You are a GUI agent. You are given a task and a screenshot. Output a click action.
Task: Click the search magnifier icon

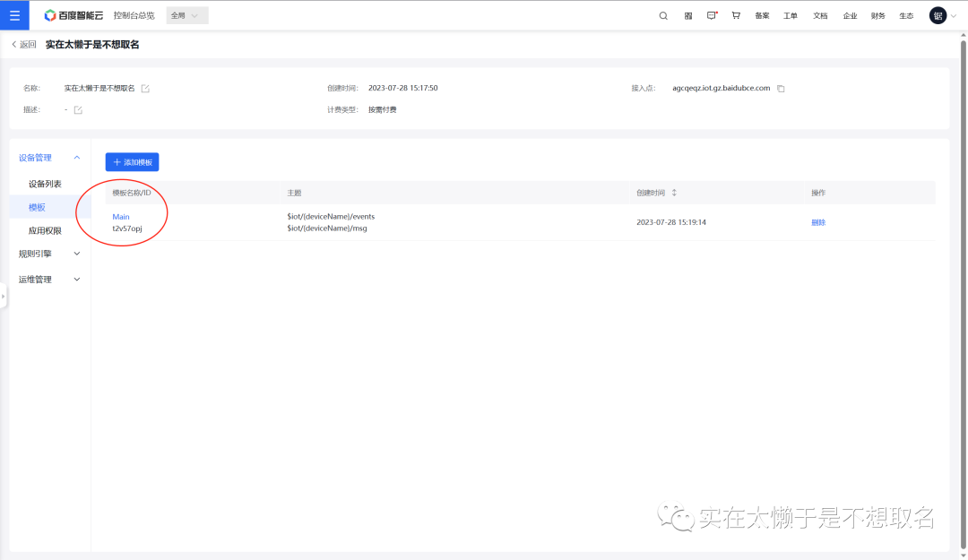click(663, 15)
